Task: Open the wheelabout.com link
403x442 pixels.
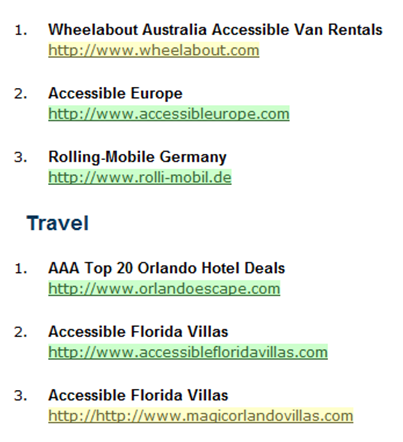Action: (154, 51)
